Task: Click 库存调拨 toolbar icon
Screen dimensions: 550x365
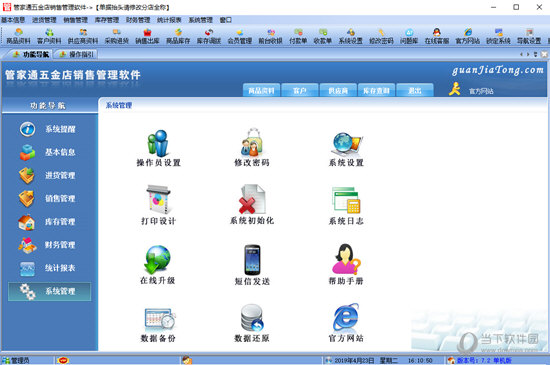Action: pos(209,37)
